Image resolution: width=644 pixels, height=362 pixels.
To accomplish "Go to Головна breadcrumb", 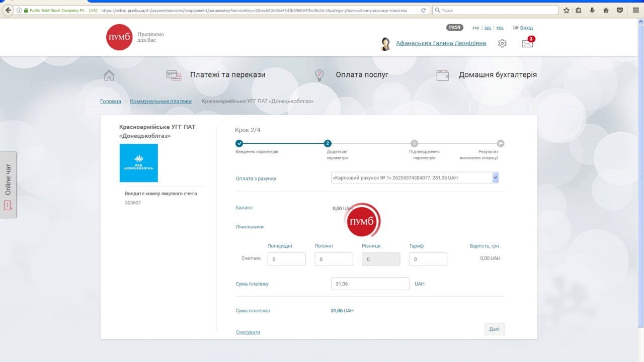I will [x=111, y=101].
